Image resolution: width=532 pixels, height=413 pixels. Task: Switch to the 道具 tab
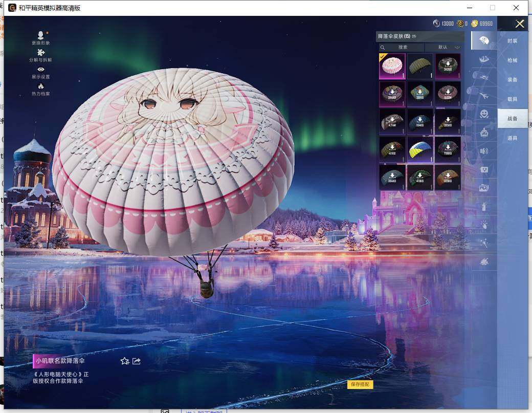[x=513, y=138]
